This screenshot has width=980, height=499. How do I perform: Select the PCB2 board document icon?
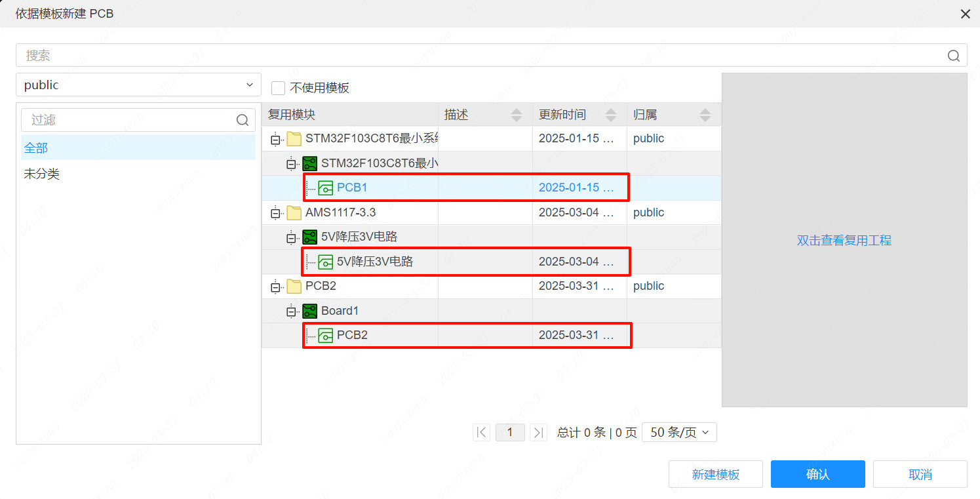(325, 335)
